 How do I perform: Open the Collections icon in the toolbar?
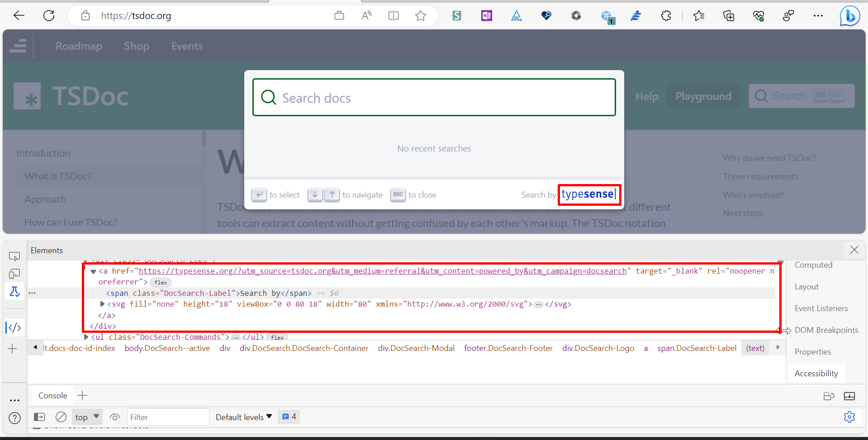click(729, 15)
